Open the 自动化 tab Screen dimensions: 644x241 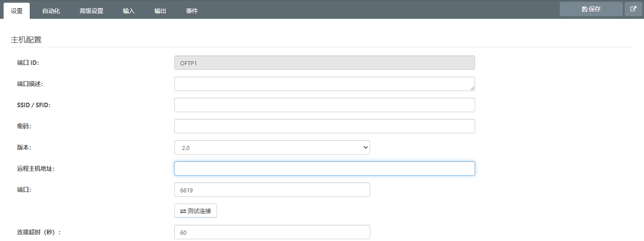pos(51,11)
